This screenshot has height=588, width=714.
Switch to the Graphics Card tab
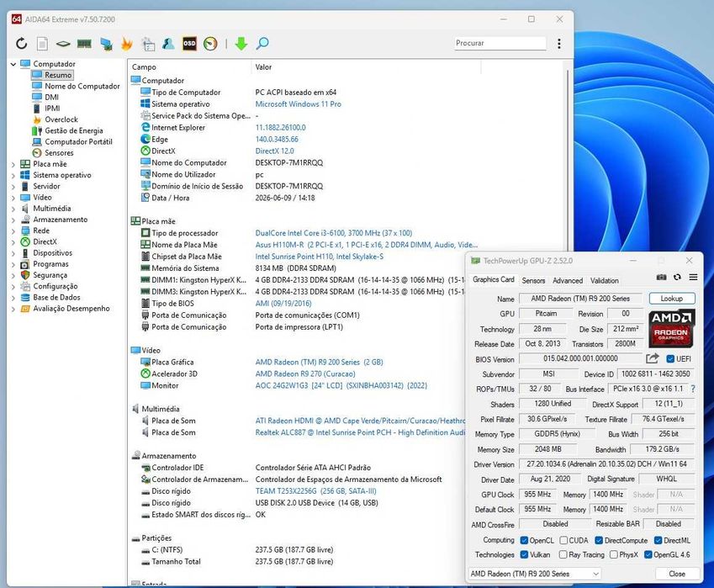[493, 279]
